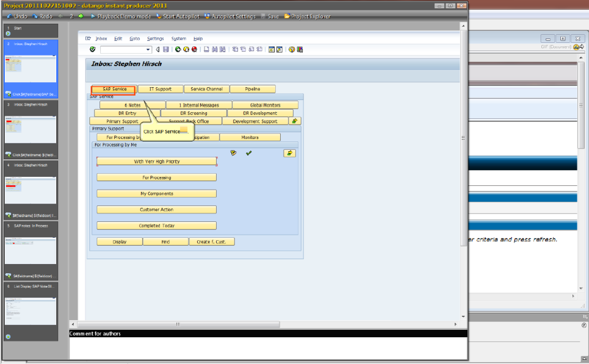The width and height of the screenshot is (589, 364).
Task: Click the pencil edit icon beside Development Support
Action: [x=294, y=121]
